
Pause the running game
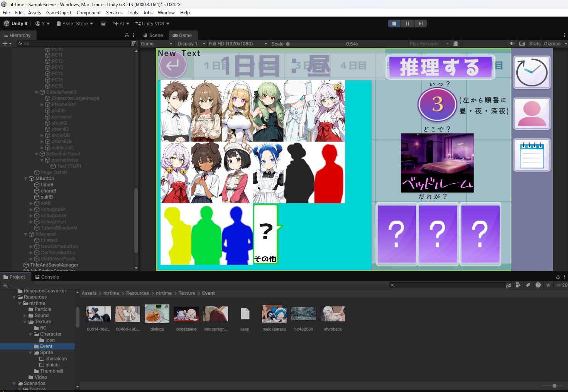(x=407, y=24)
